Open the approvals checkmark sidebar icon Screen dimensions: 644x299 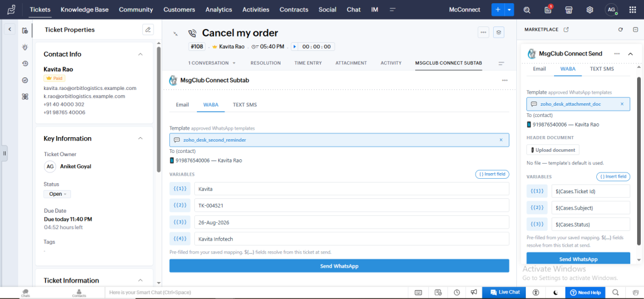click(x=25, y=80)
